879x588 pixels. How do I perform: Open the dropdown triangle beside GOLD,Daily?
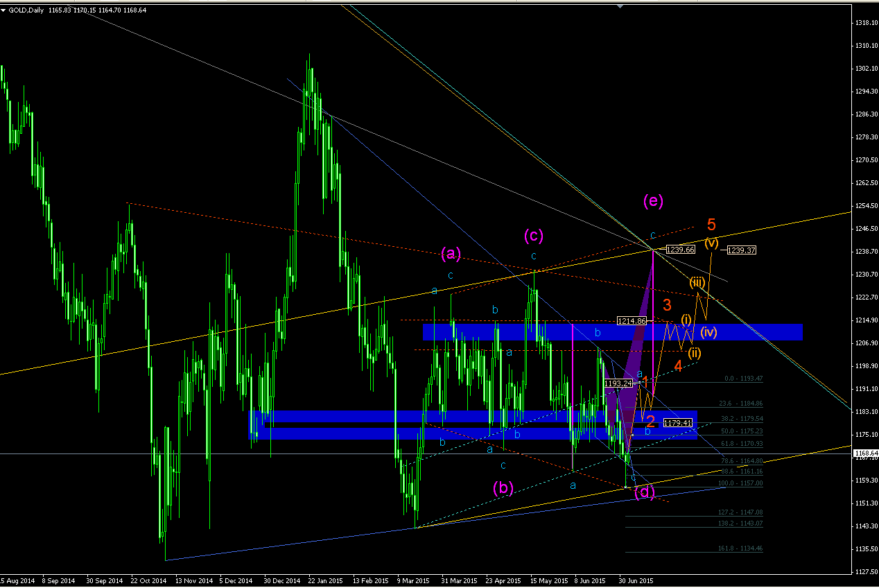coord(4,10)
